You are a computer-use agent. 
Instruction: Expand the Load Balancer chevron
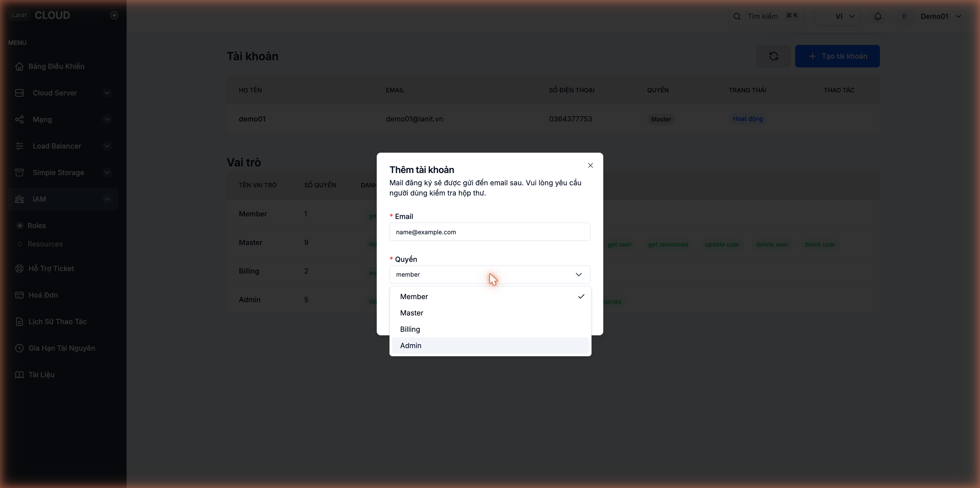tap(107, 146)
